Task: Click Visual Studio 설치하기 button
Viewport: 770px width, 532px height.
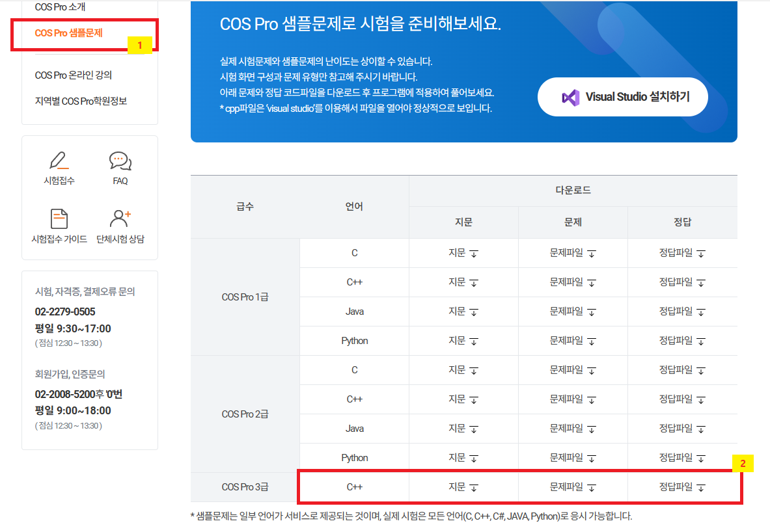Action: pos(623,97)
